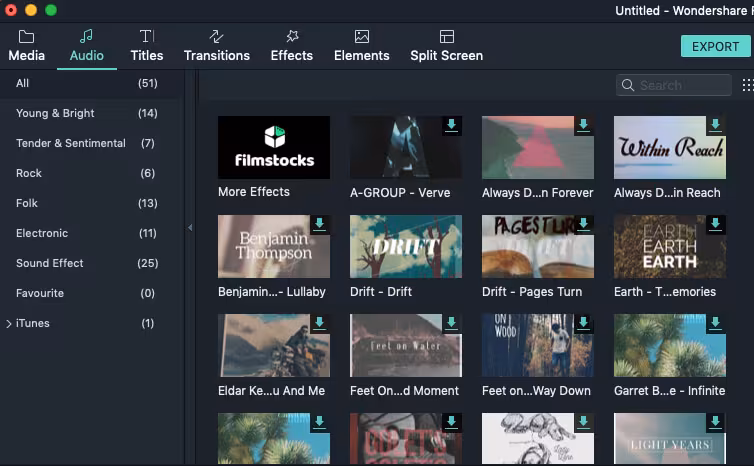Select the Rock category
This screenshot has height=466, width=754.
pyautogui.click(x=91, y=173)
